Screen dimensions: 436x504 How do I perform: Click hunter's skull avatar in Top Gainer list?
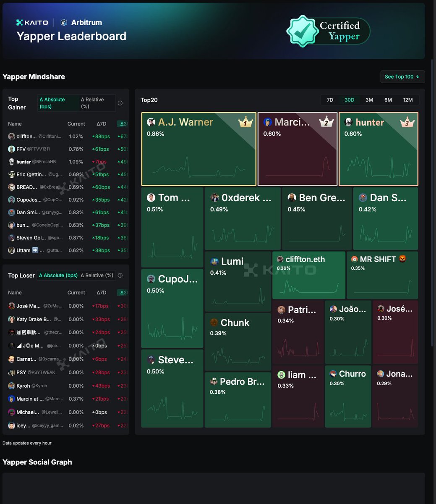pos(12,162)
